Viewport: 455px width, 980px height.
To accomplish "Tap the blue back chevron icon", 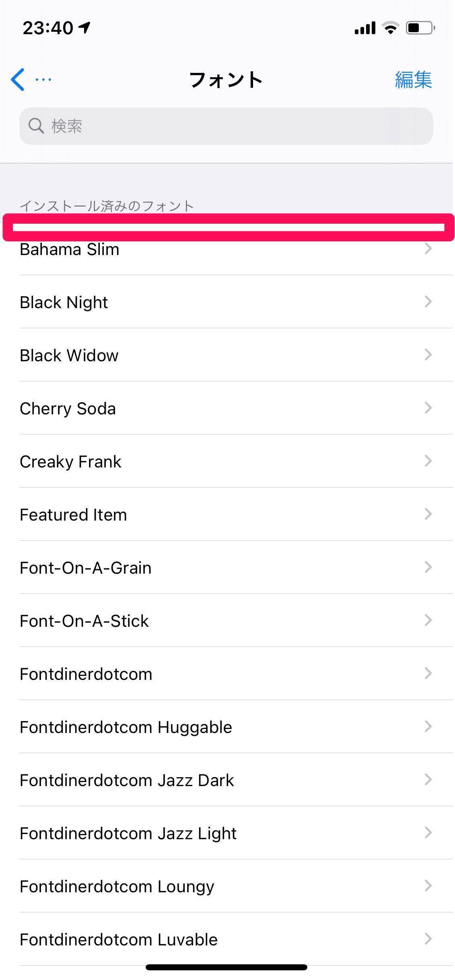I will [18, 80].
